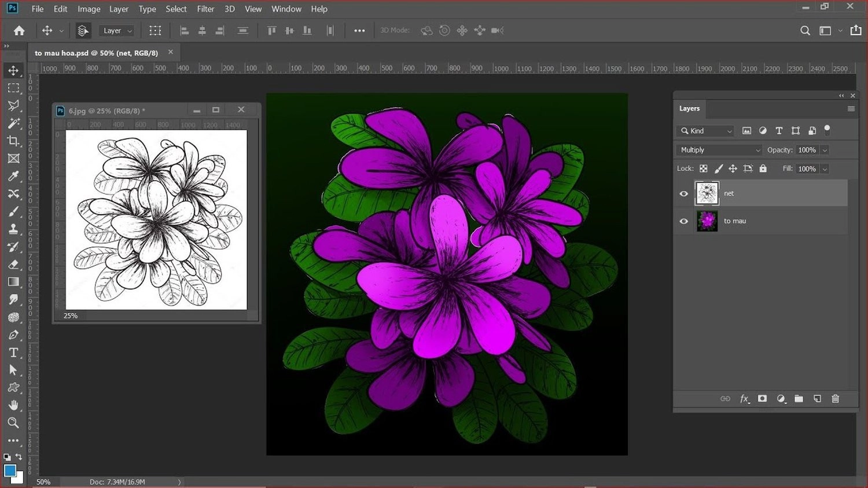Open the Multiply blend mode dropdown
Screen dimensions: 868x488
pos(719,150)
